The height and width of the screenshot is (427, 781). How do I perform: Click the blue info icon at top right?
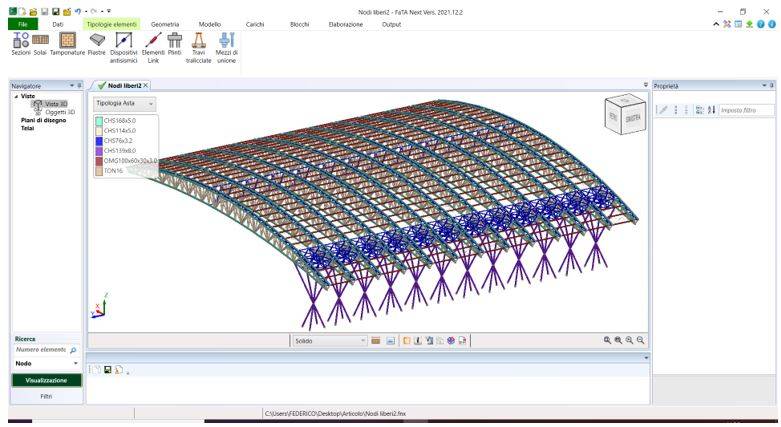(x=772, y=24)
